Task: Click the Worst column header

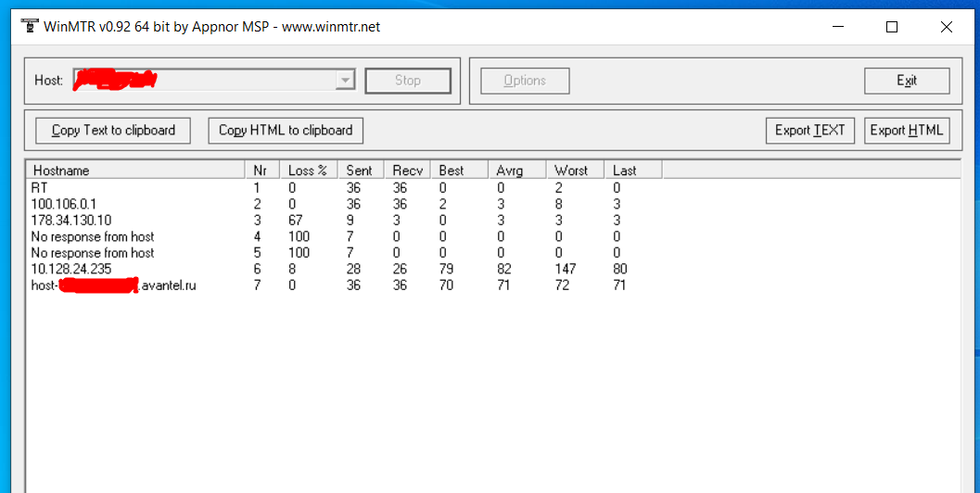Action: 576,171
